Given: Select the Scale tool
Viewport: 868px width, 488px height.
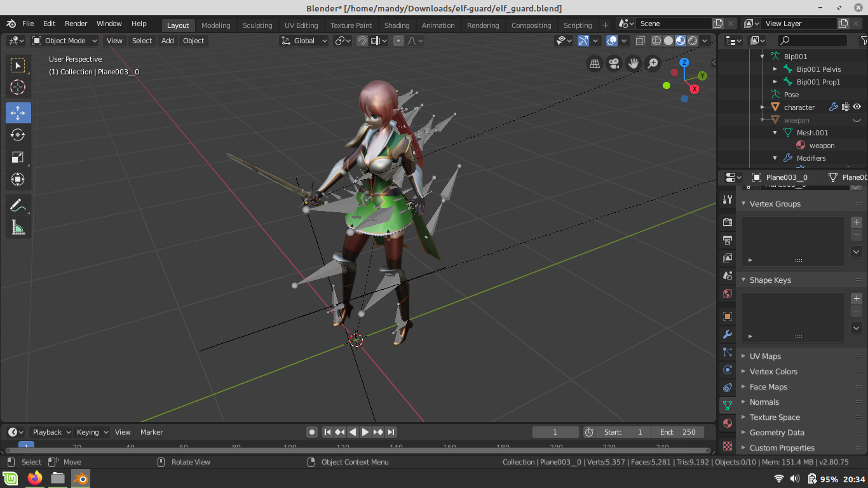Looking at the screenshot, I should point(18,158).
